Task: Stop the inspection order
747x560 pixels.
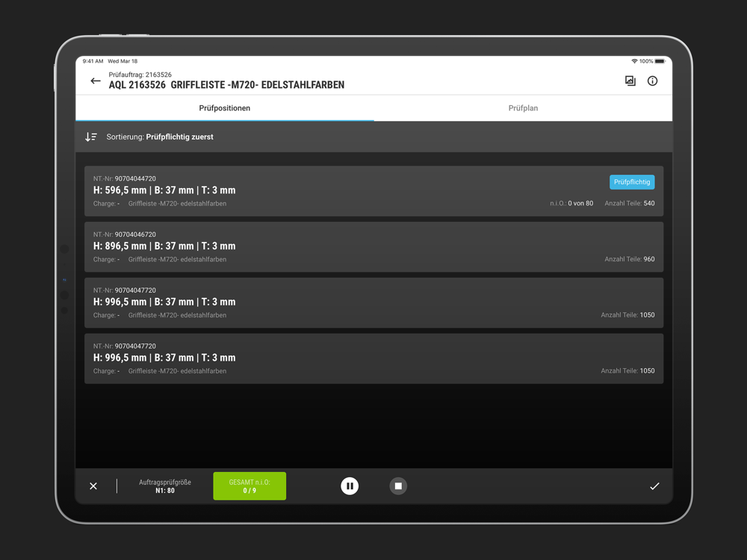Action: (x=398, y=486)
